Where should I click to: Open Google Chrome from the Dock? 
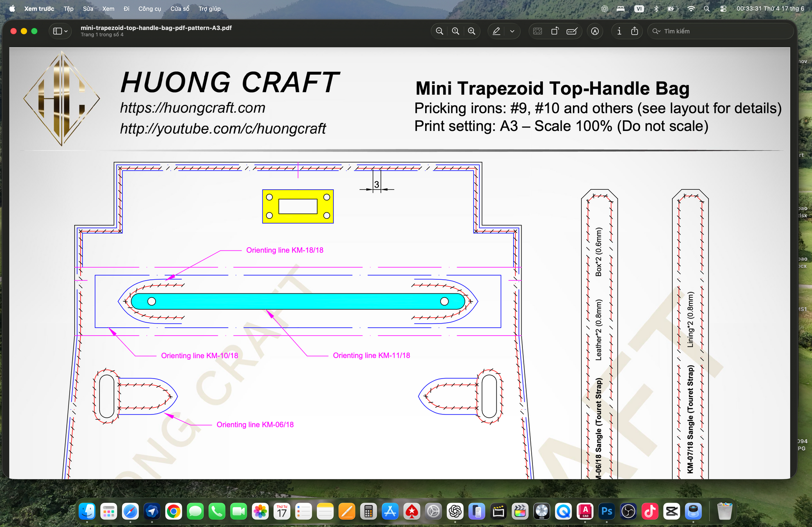tap(174, 511)
